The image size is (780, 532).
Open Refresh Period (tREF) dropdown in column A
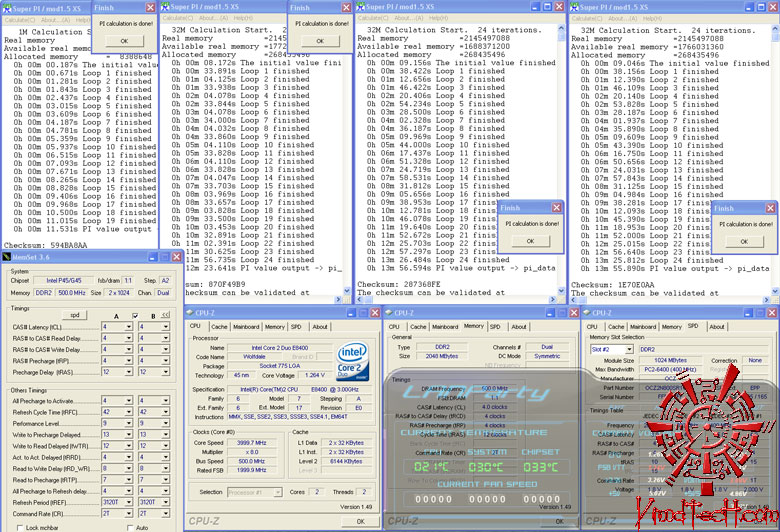pos(129,502)
